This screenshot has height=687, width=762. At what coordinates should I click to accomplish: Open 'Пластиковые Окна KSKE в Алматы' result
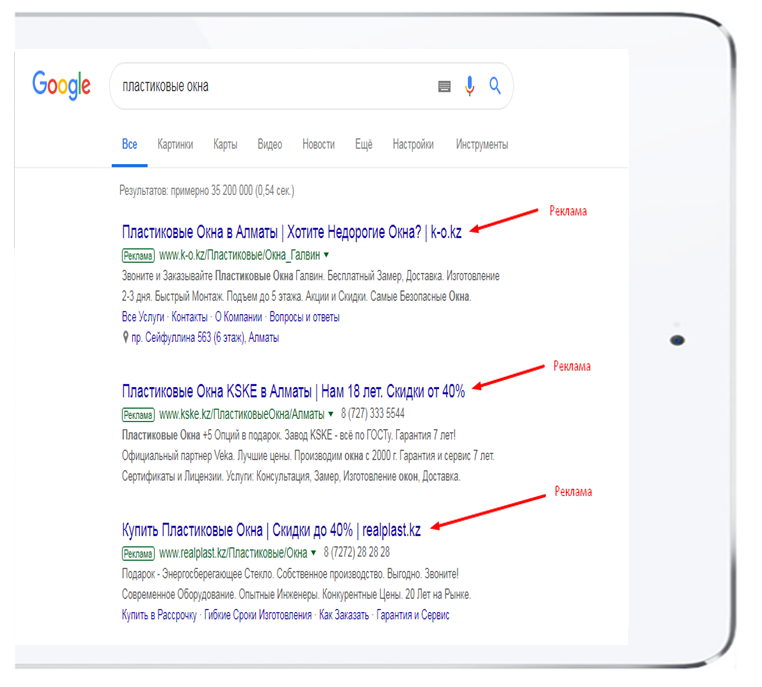click(293, 391)
